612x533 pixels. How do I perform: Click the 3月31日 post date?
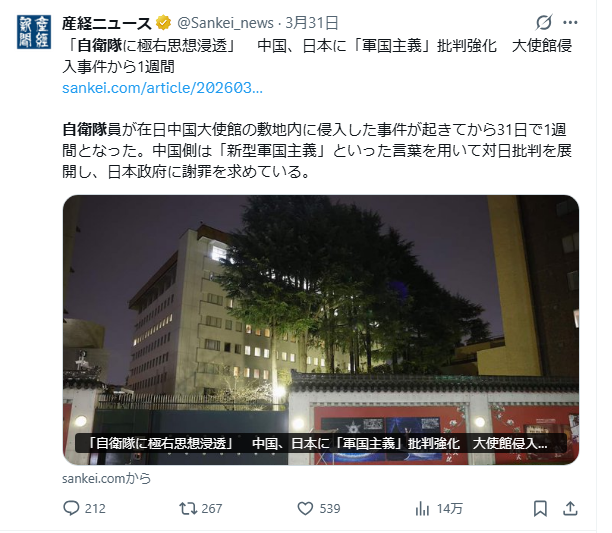pos(312,23)
